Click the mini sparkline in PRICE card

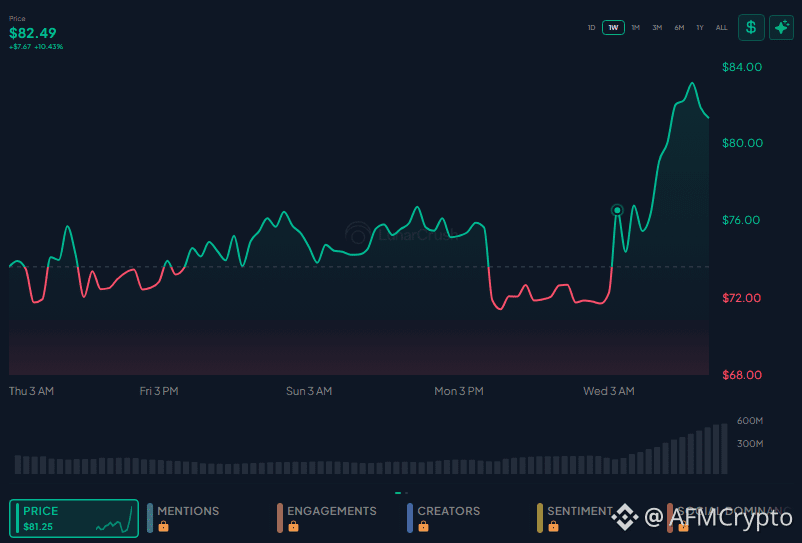(115, 520)
